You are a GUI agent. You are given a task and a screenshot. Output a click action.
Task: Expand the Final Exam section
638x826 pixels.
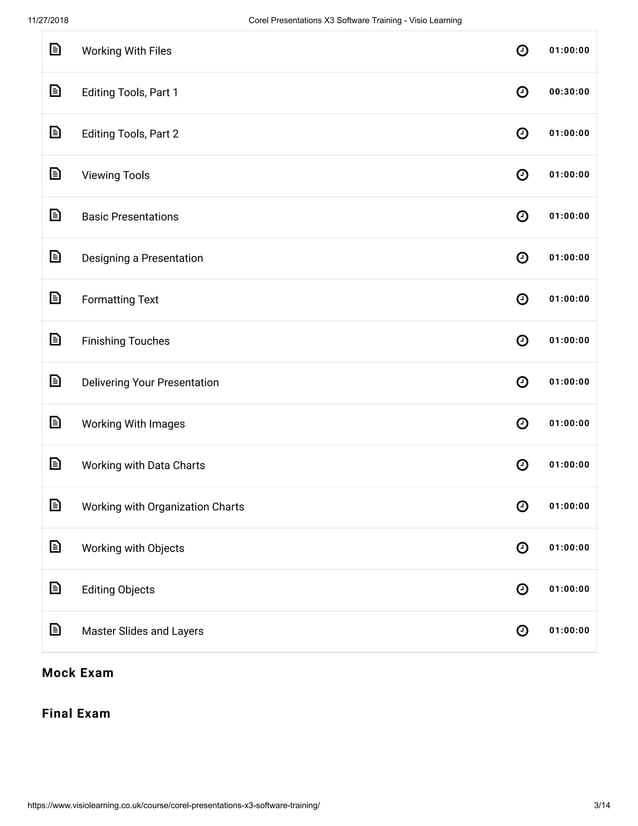coord(76,714)
